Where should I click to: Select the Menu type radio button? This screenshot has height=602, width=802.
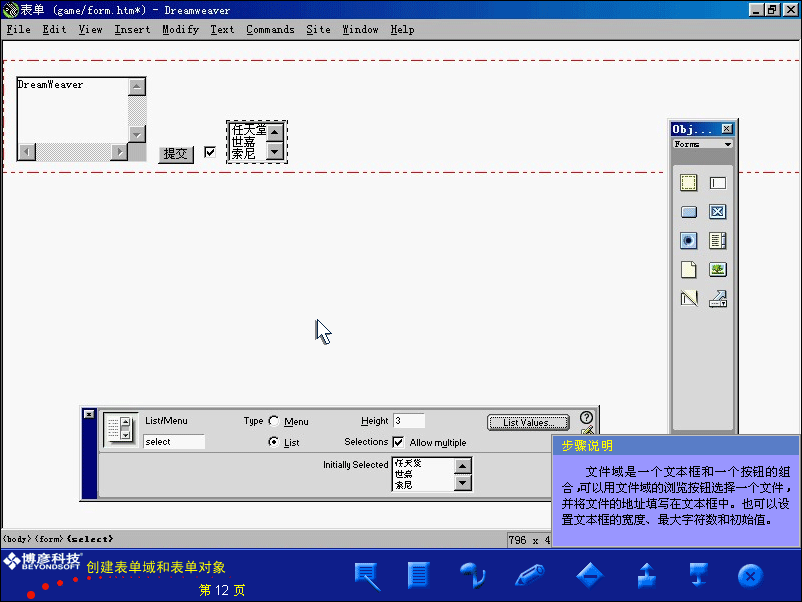pyautogui.click(x=274, y=422)
